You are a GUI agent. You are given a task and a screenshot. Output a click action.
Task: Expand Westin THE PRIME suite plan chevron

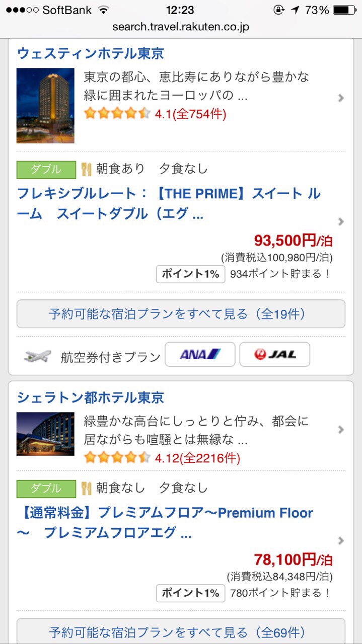(x=341, y=221)
